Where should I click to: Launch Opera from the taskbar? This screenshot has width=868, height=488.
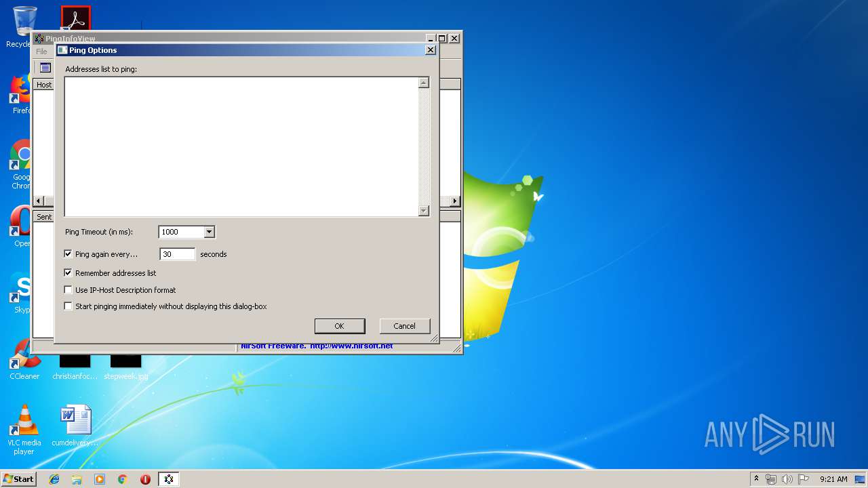[145, 479]
